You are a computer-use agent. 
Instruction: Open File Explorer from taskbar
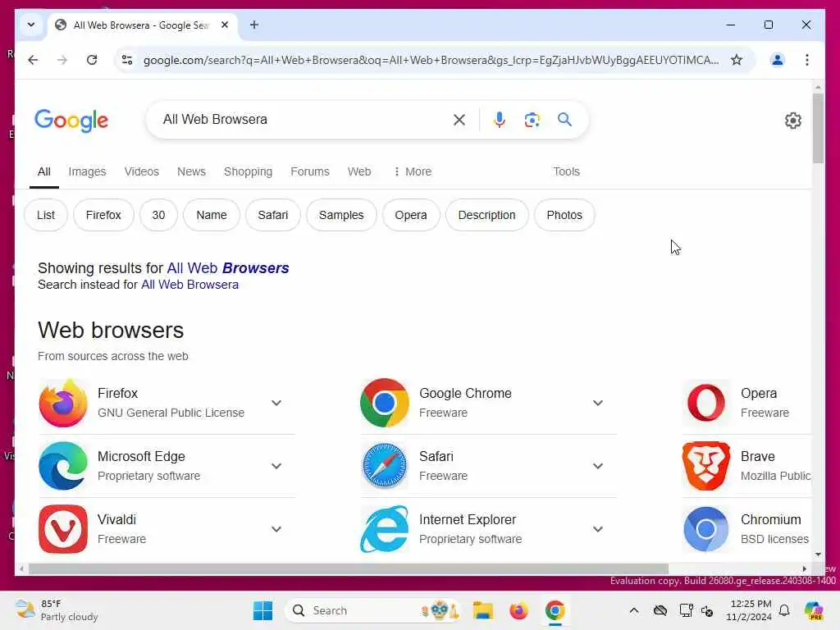click(x=482, y=610)
